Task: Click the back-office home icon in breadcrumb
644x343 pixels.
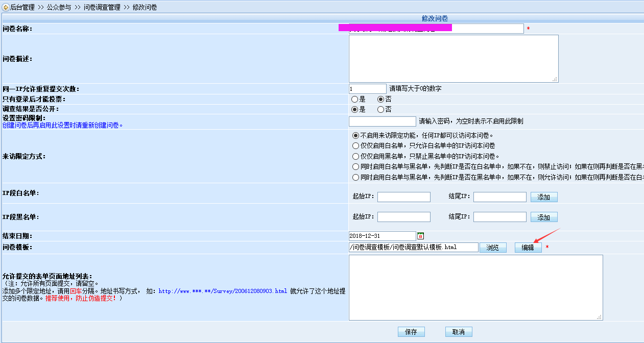Action: [6, 8]
